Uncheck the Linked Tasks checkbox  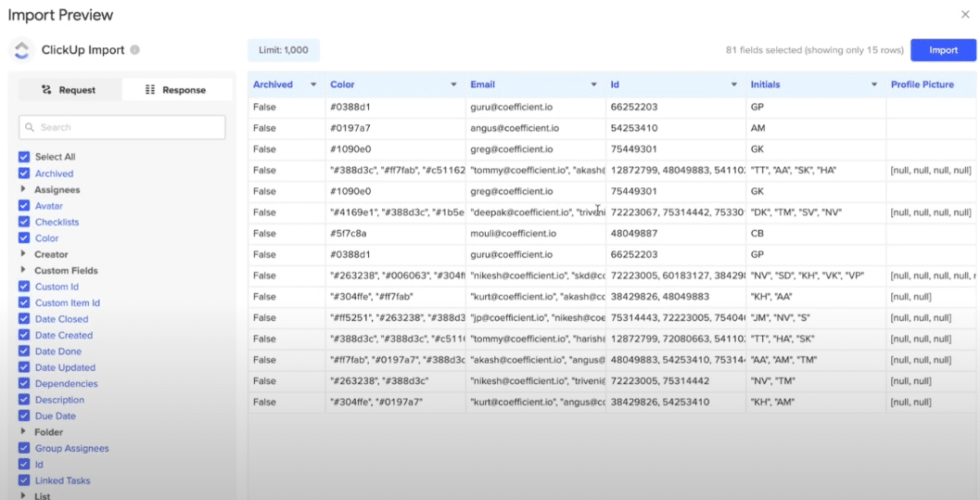pos(24,481)
